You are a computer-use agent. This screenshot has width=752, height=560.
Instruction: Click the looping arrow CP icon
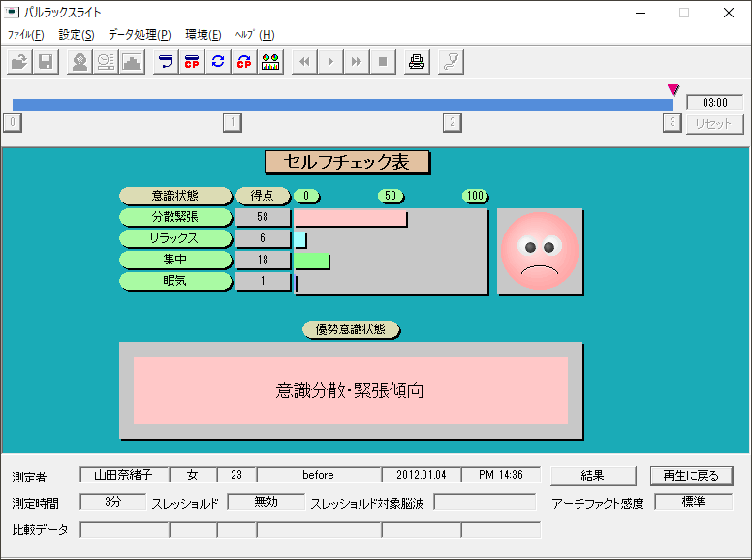click(x=244, y=62)
